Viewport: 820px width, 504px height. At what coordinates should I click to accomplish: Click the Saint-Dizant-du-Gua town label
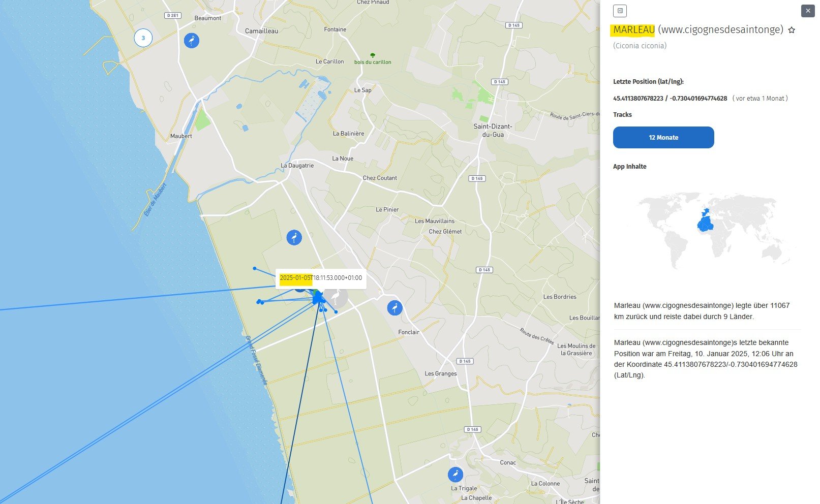(x=493, y=131)
